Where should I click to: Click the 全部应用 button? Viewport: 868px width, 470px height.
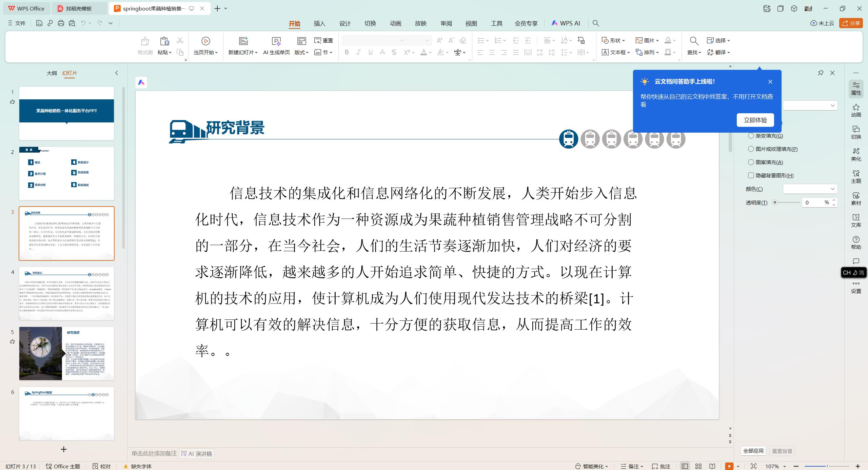click(x=753, y=451)
